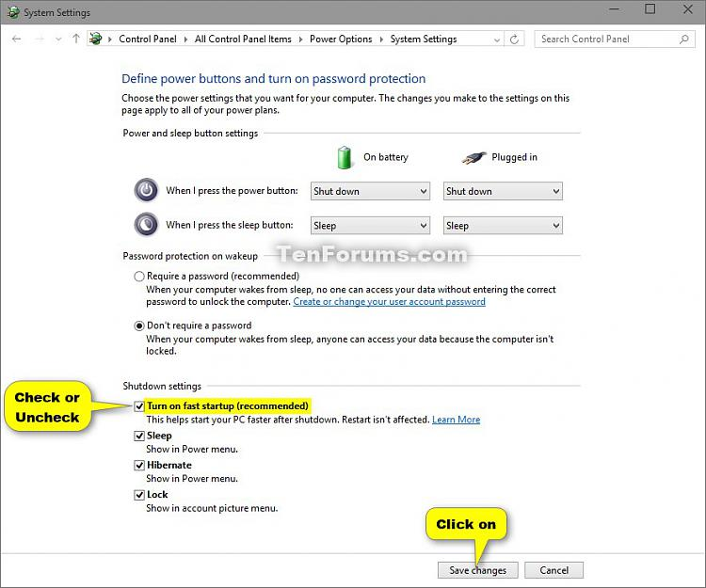Go to Power Options in breadcrumb
This screenshot has height=588, width=706.
[341, 40]
